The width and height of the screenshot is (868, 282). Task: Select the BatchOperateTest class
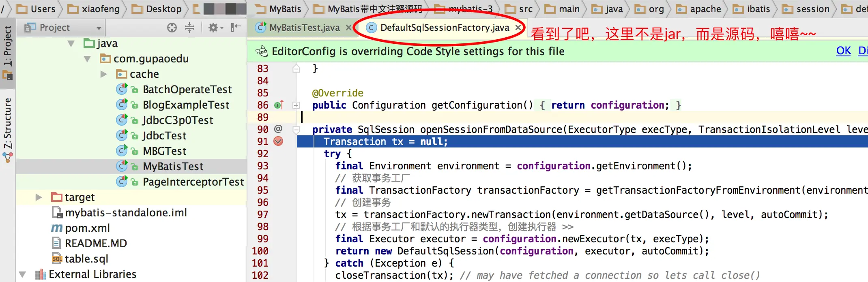187,90
